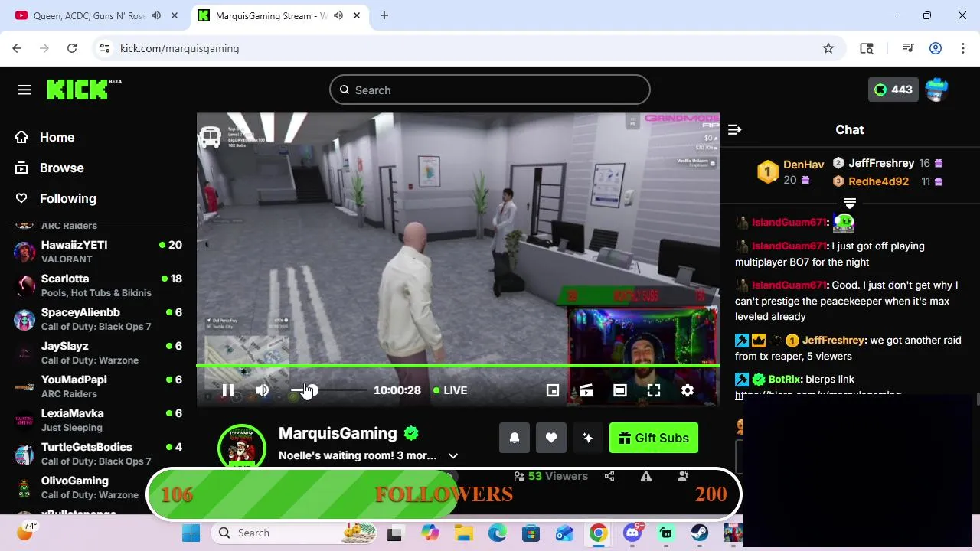Open the HawaiizYETI channel
The image size is (980, 551).
98,252
